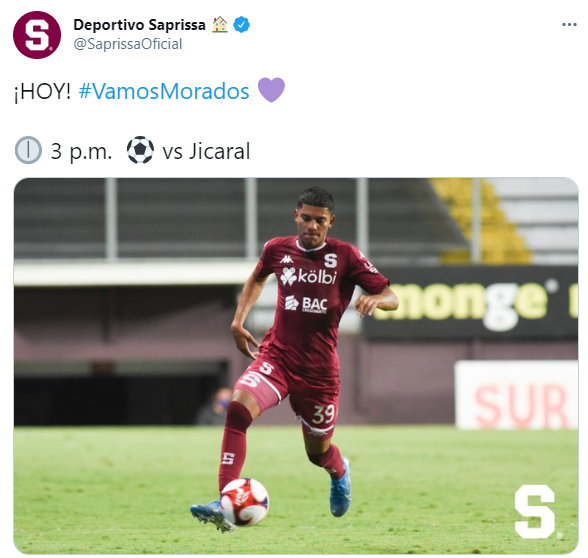Click the house emoji beside the name

220,25
